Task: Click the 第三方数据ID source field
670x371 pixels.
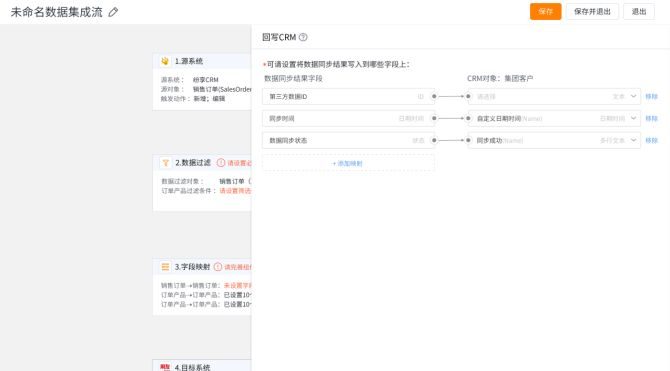Action: [348, 97]
